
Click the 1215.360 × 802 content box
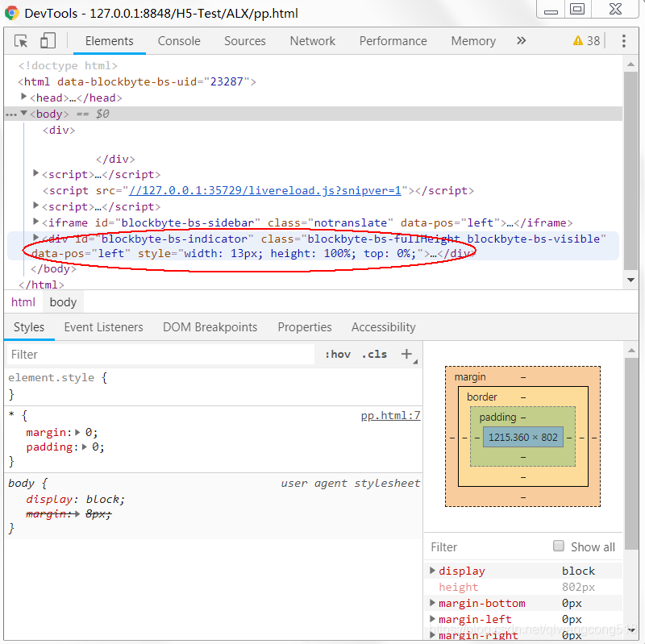click(522, 437)
